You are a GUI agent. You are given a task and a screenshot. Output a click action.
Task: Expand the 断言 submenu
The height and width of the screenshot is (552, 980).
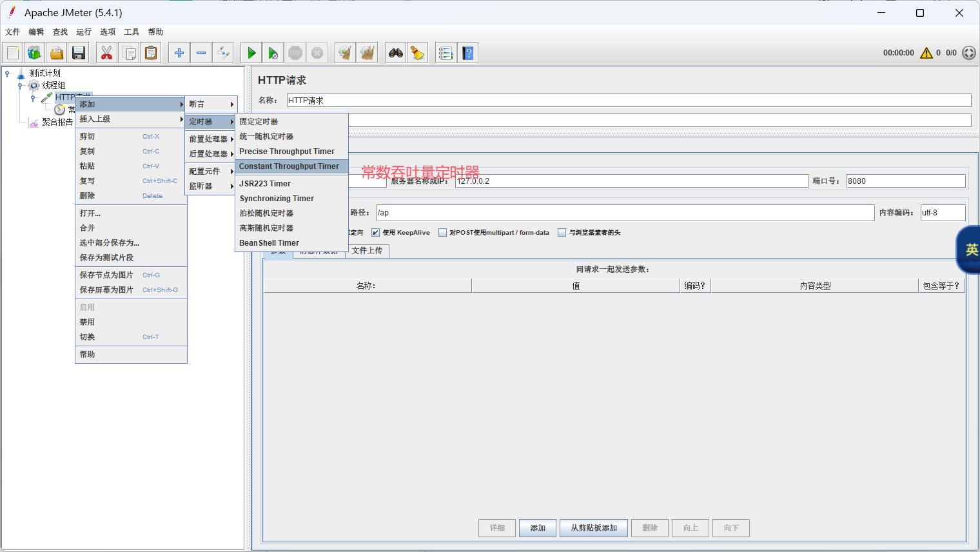tap(211, 104)
